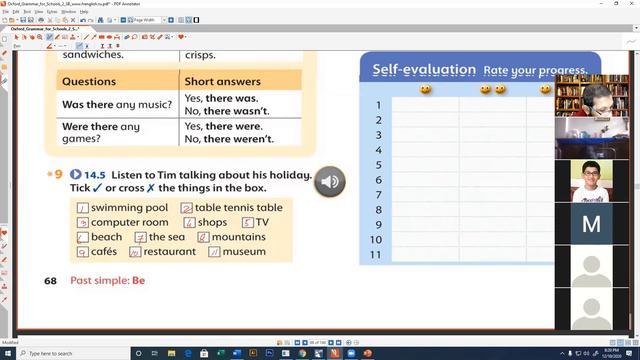Open the Edit menu
Screen dimensions: 640x360
click(x=16, y=12)
